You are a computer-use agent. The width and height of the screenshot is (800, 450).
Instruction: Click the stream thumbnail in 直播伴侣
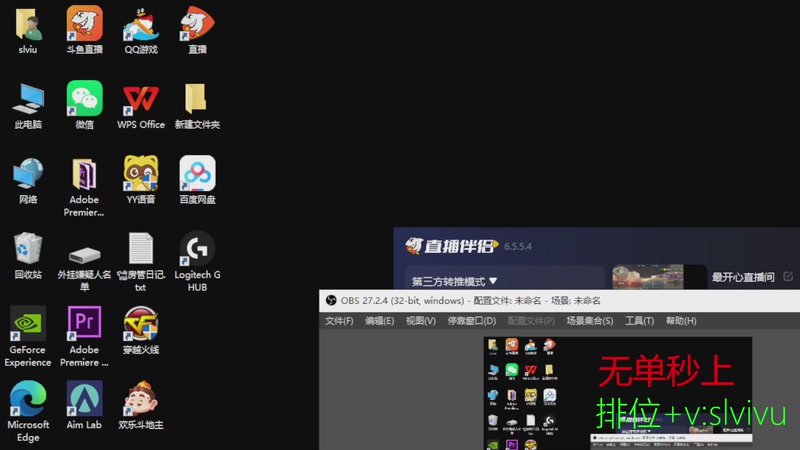point(648,277)
